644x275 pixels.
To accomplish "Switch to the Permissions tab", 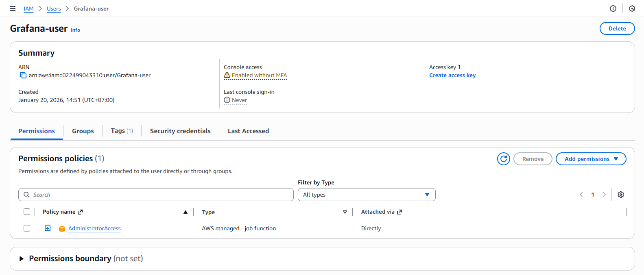I will (37, 131).
